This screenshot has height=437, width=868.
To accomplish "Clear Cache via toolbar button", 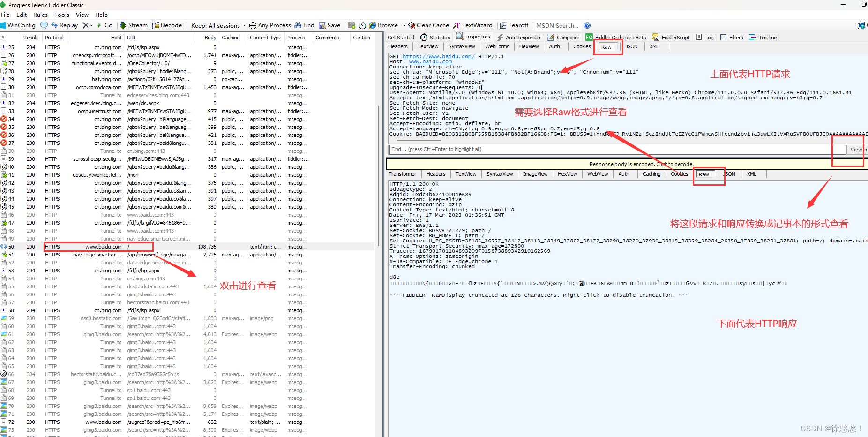I will tap(428, 25).
